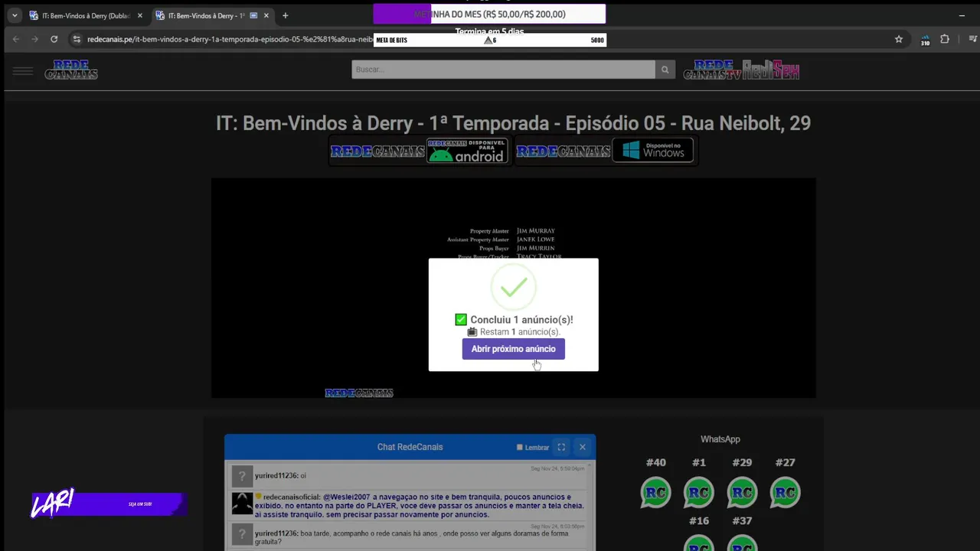This screenshot has width=980, height=551.
Task: Open WhatsApp group #16
Action: click(x=698, y=543)
